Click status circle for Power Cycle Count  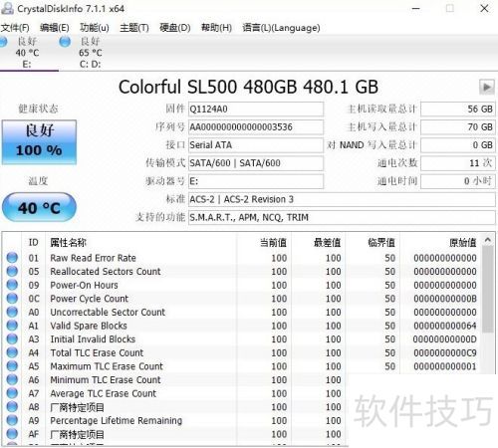pos(12,299)
